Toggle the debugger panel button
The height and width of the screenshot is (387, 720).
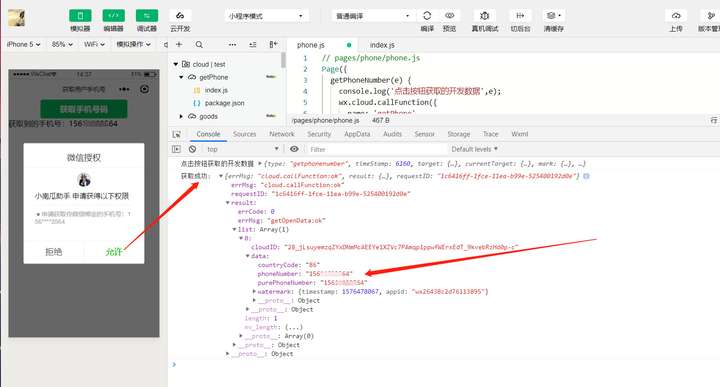(147, 16)
